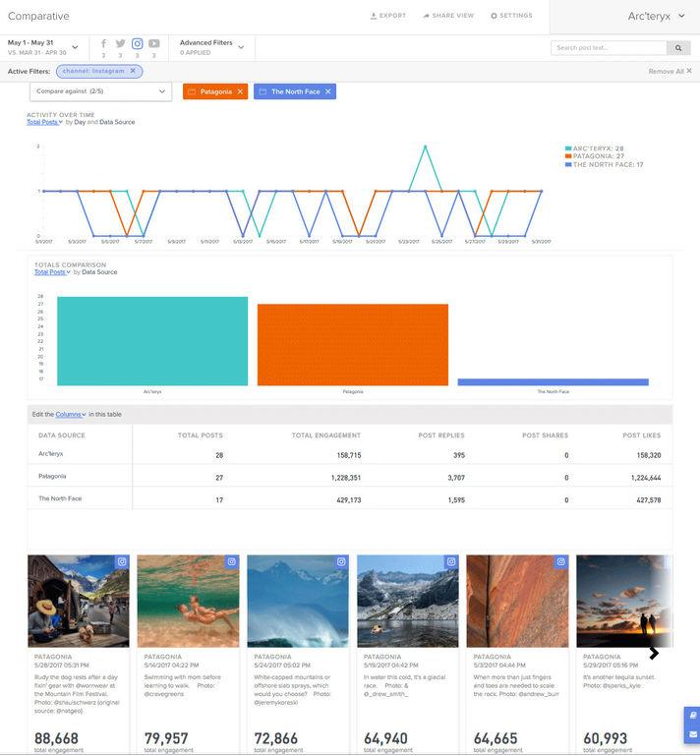Select the Arc'teryx table row label

[50, 453]
